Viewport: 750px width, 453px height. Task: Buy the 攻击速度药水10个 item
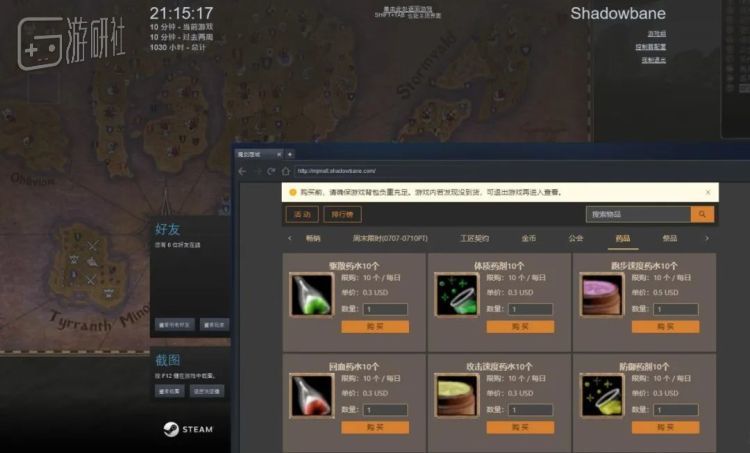point(520,428)
